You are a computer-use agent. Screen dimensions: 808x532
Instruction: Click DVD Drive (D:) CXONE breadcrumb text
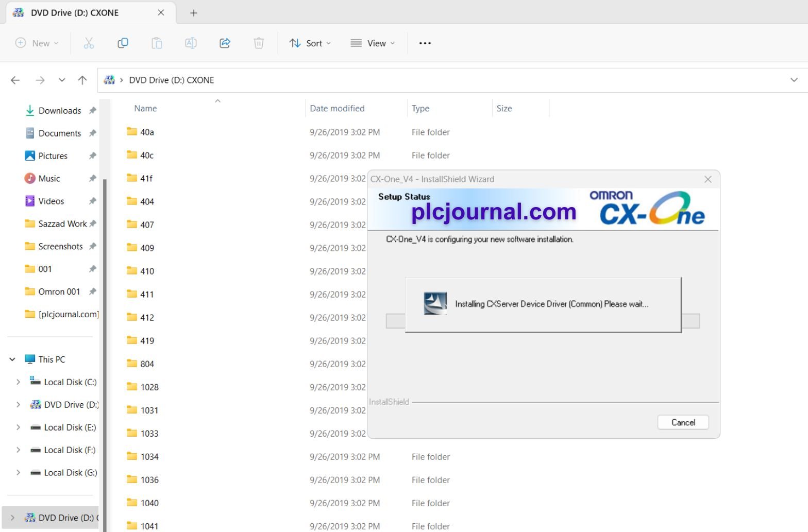(x=172, y=80)
